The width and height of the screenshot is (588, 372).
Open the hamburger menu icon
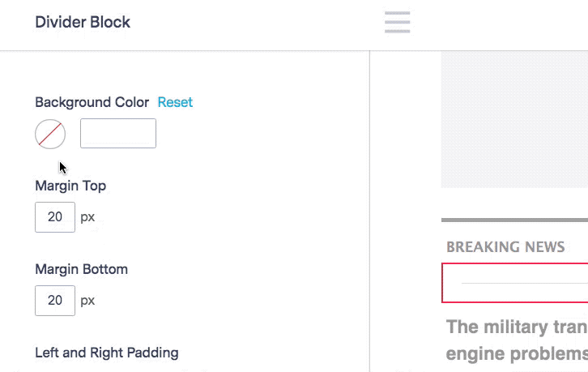397,22
